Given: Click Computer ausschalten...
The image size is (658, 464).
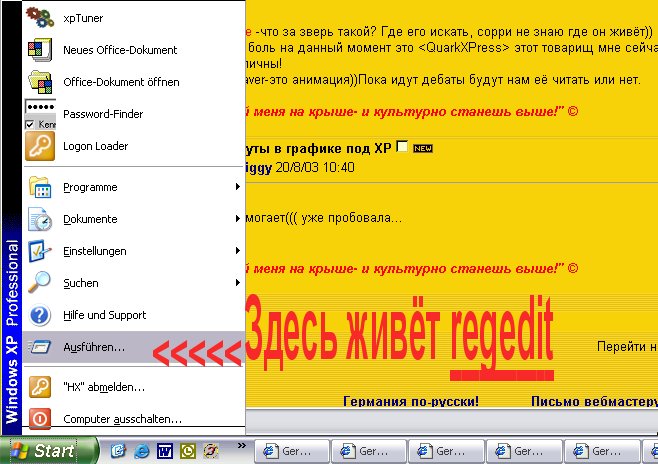Looking at the screenshot, I should click(x=121, y=419).
